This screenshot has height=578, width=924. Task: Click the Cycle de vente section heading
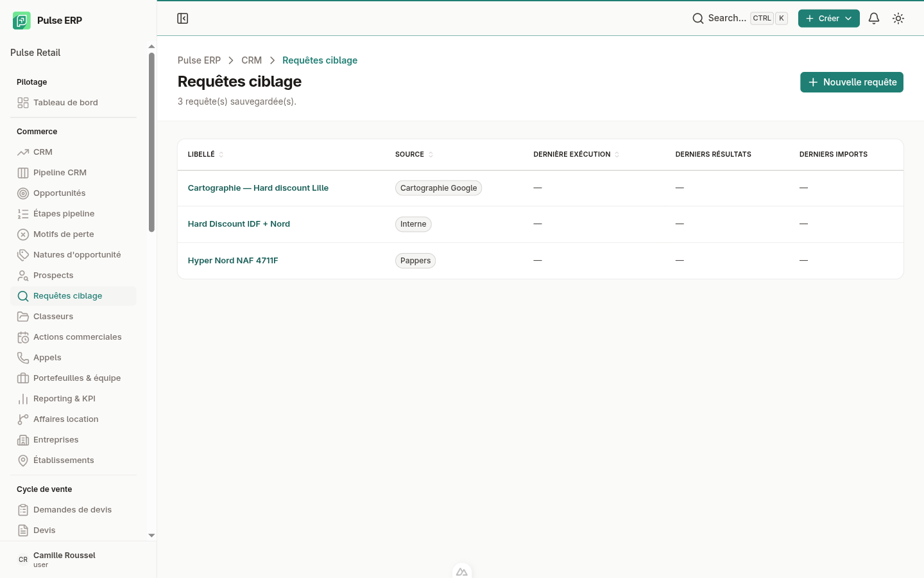[x=44, y=489]
